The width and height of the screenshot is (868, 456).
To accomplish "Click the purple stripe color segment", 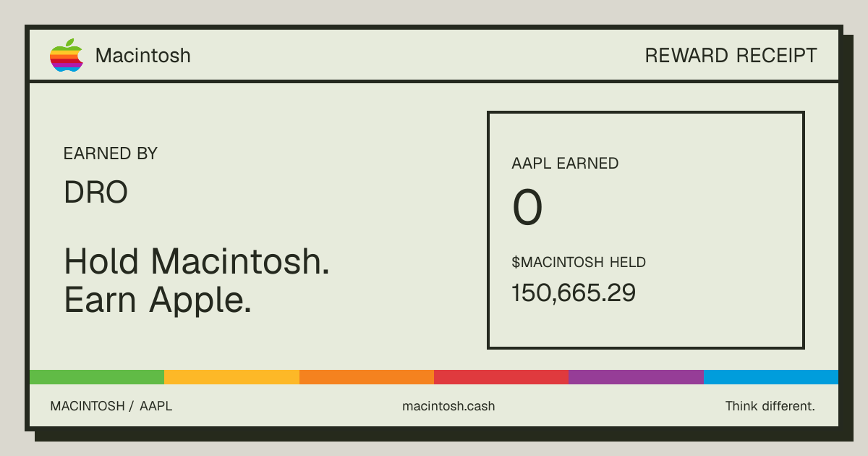I will (636, 377).
